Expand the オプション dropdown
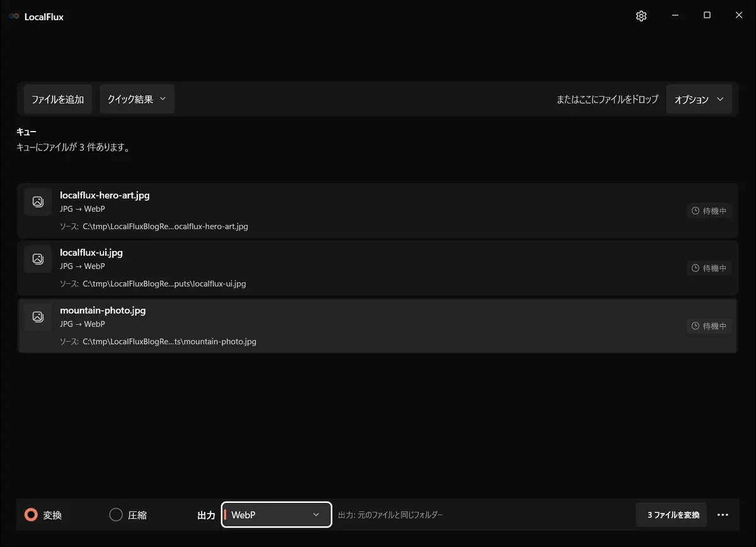 coord(699,99)
